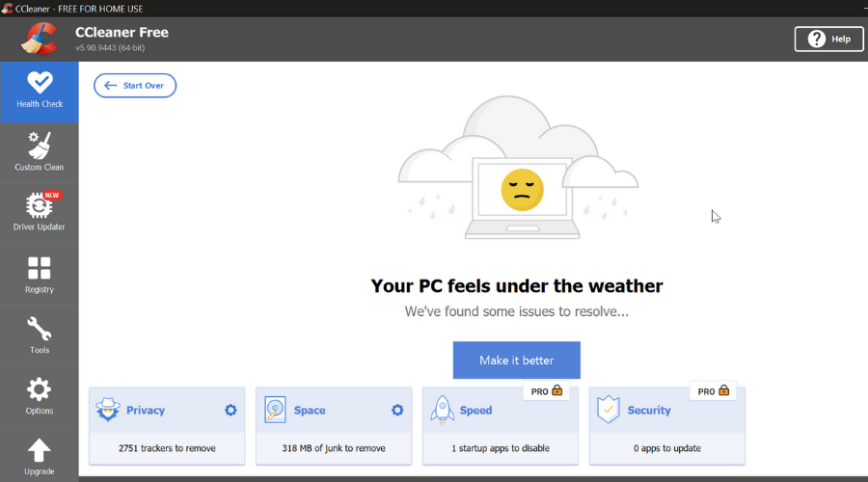Open Speed card heading

point(475,410)
